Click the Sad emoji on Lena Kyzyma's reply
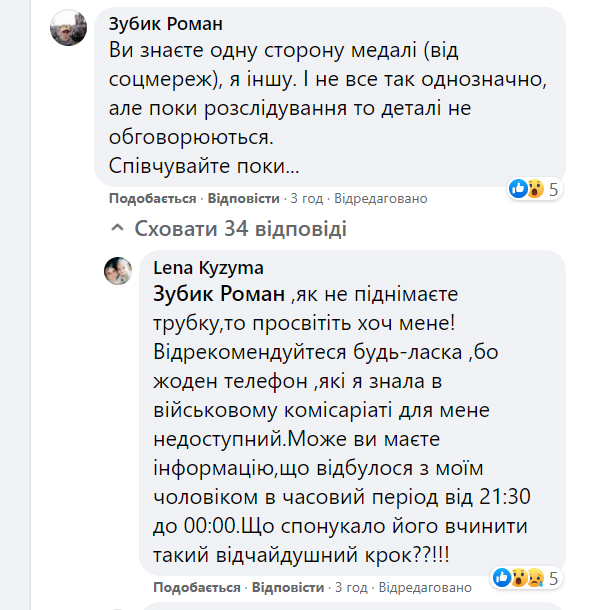 (x=535, y=577)
